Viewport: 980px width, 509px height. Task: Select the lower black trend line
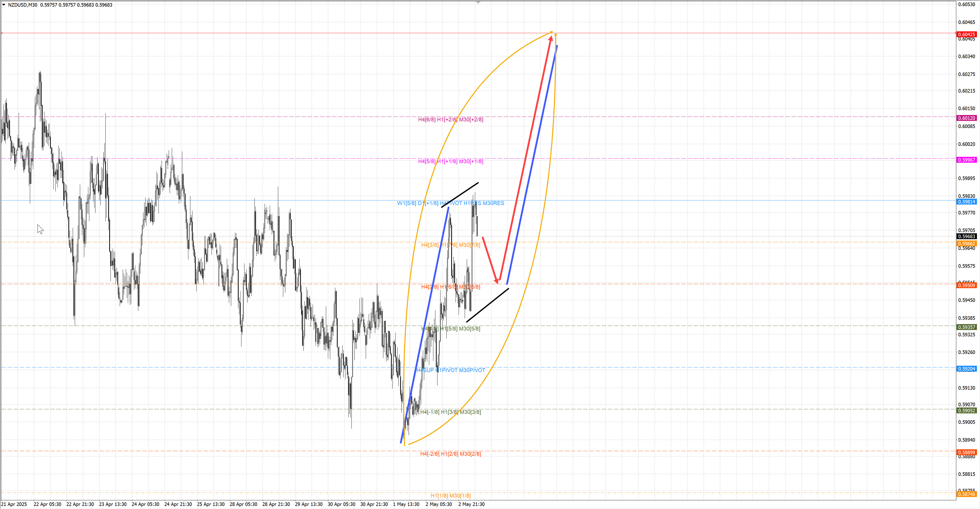[487, 305]
